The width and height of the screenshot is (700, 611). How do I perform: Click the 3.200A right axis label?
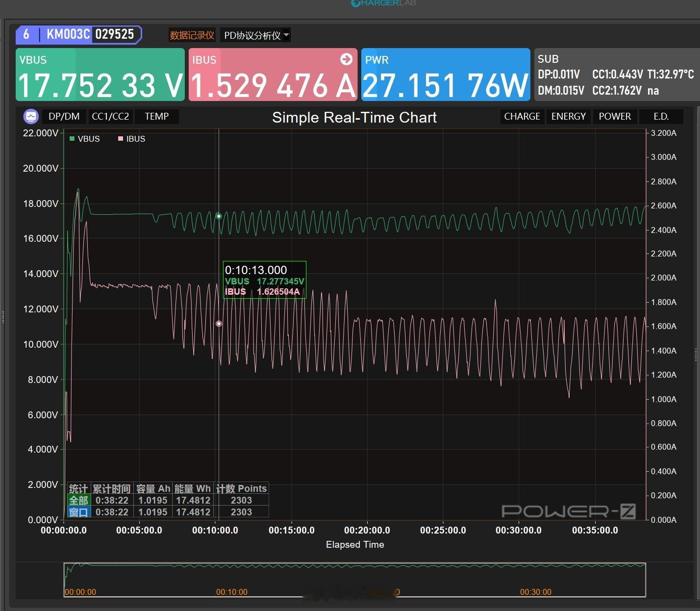pos(664,133)
